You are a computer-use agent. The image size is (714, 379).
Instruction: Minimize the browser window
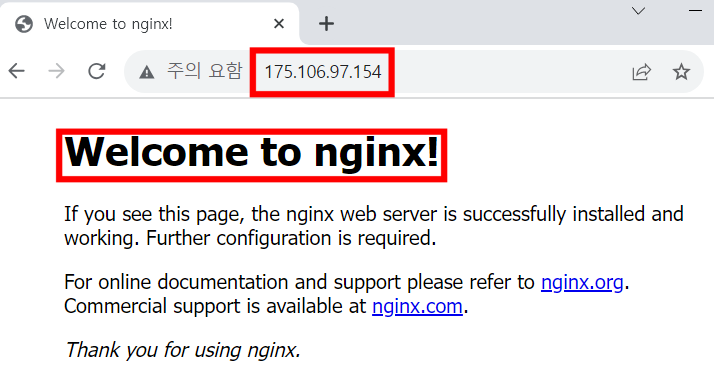696,10
